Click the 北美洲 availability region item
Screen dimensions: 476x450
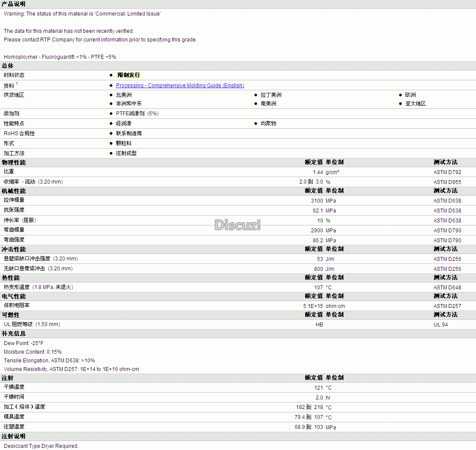coord(124,95)
